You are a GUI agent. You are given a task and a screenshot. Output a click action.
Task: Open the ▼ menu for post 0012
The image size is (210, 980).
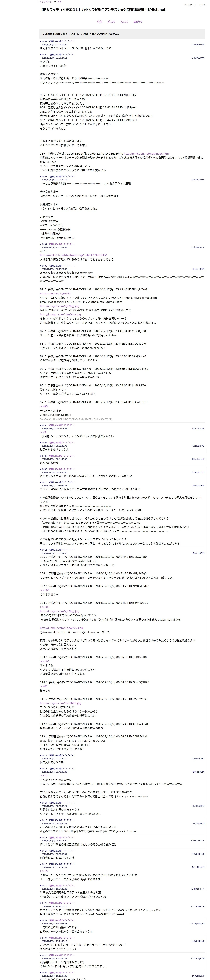[41, 756]
